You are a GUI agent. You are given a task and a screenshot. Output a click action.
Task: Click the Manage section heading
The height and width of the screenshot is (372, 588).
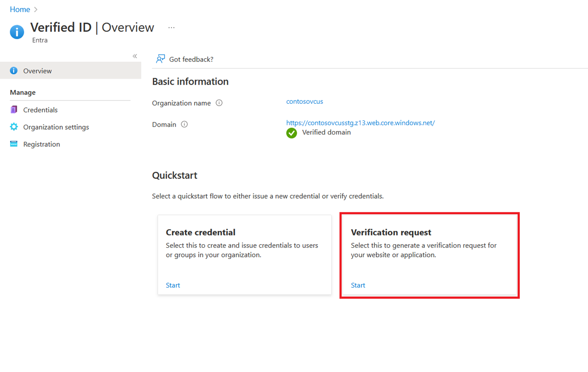coord(23,92)
